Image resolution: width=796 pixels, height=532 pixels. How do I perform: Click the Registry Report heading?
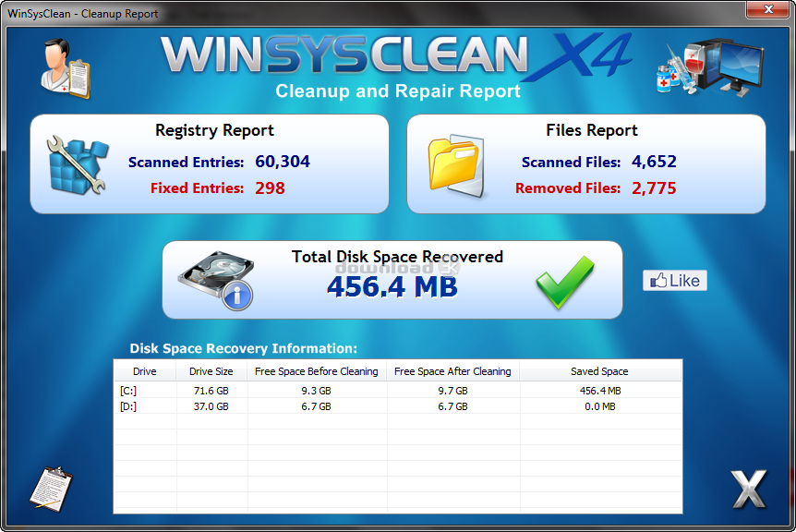point(214,130)
